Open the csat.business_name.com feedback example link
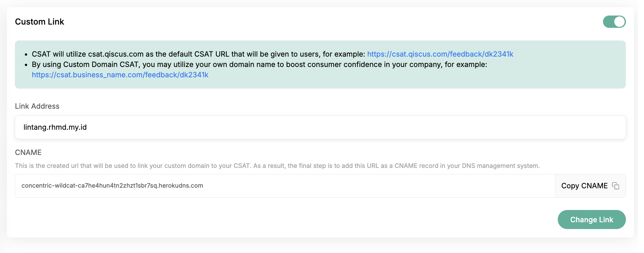644x253 pixels. tap(120, 75)
